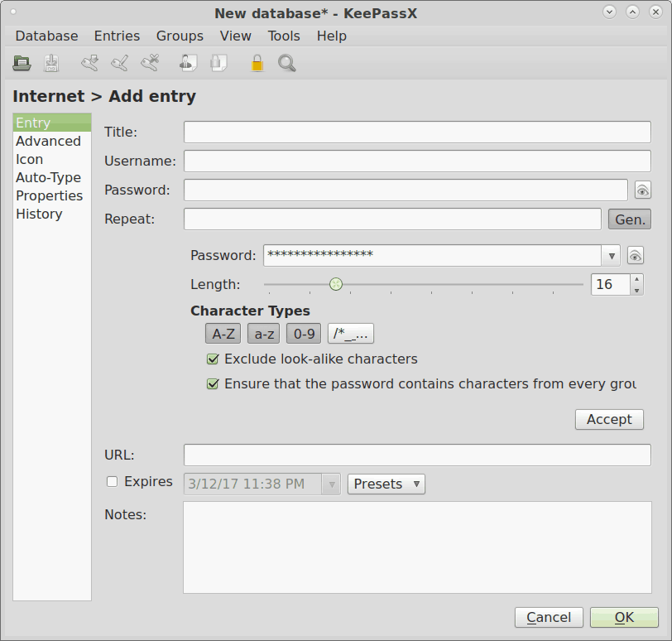Click in the entry Password field
Viewport: 672px width, 641px height.
point(406,190)
